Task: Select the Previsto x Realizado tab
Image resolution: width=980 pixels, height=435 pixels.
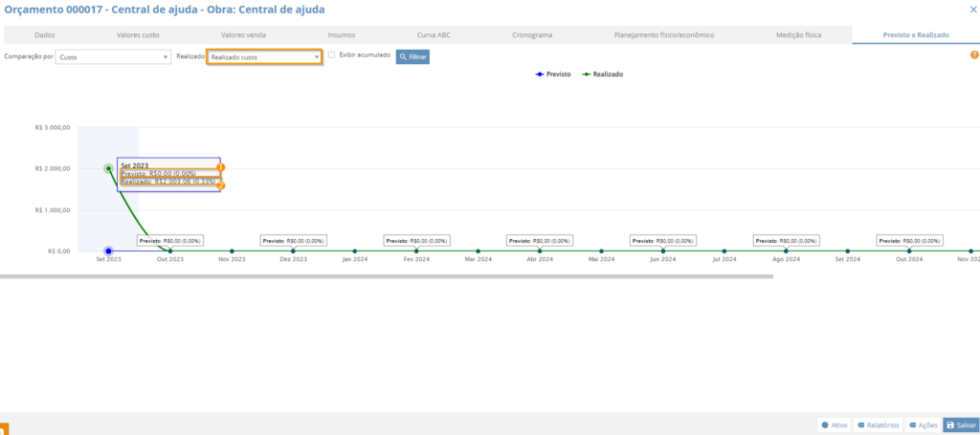Action: [x=916, y=35]
